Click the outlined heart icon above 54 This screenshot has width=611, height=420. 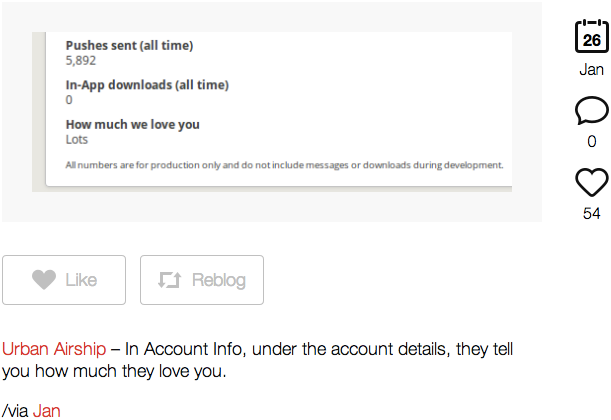click(592, 182)
